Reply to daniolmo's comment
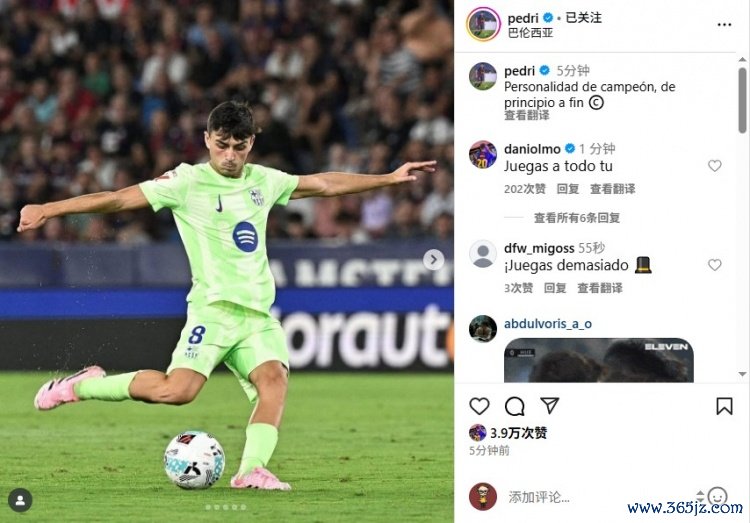This screenshot has width=750, height=523. tap(568, 189)
